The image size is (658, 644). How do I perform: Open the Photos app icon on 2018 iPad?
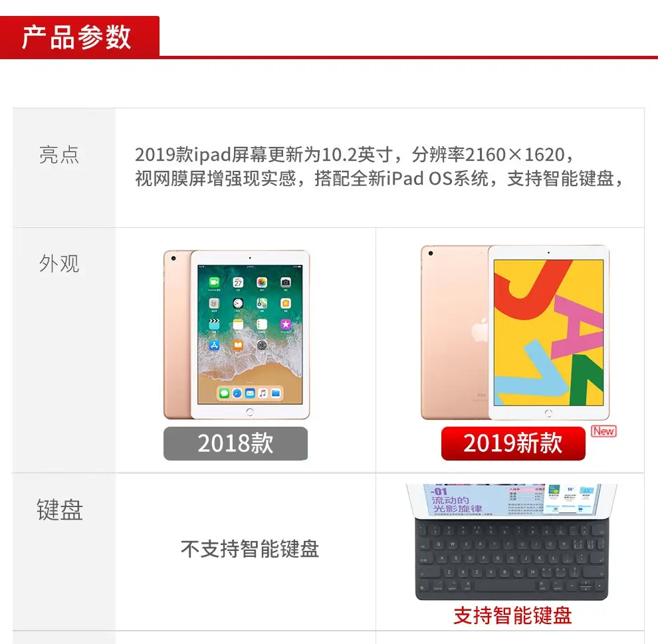click(261, 282)
